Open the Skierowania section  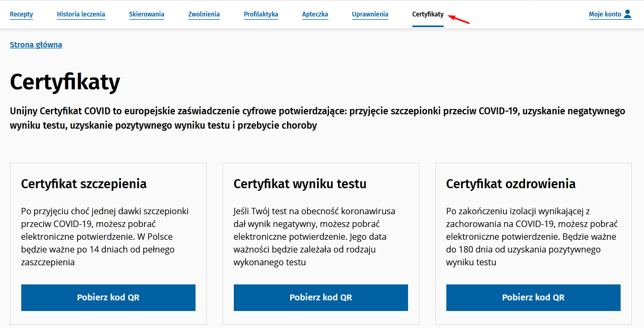pyautogui.click(x=147, y=14)
